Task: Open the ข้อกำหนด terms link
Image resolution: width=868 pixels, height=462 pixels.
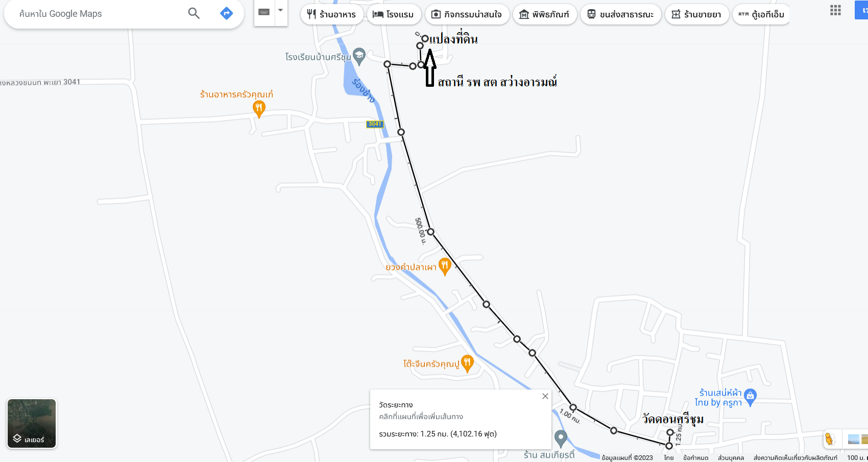Action: click(x=695, y=458)
